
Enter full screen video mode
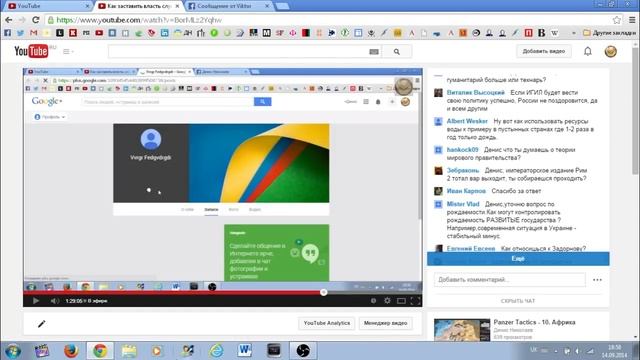415,301
